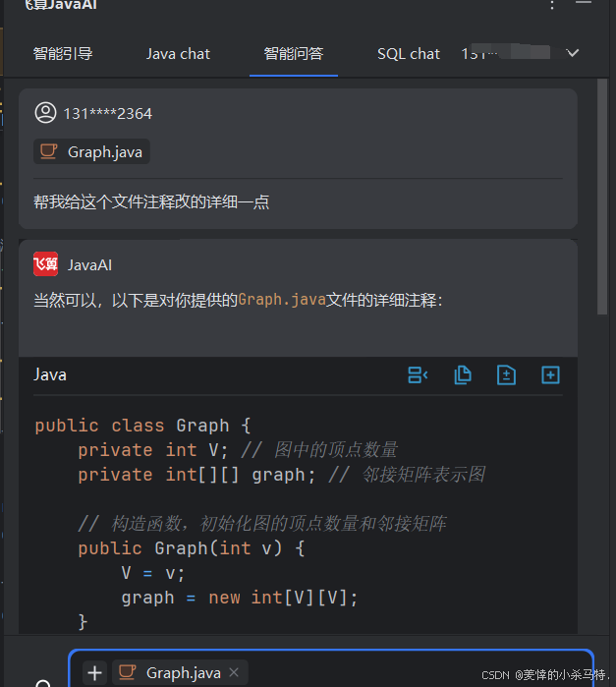Copy the Java code block
Viewport: 616px width, 687px height.
[463, 375]
